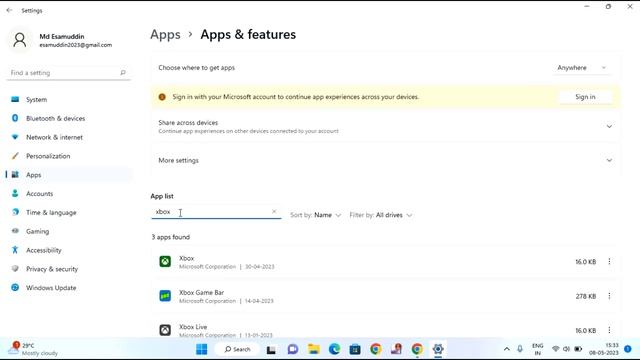Image resolution: width=640 pixels, height=360 pixels.
Task: Click the Xbox Game Bar app icon
Action: tap(165, 296)
